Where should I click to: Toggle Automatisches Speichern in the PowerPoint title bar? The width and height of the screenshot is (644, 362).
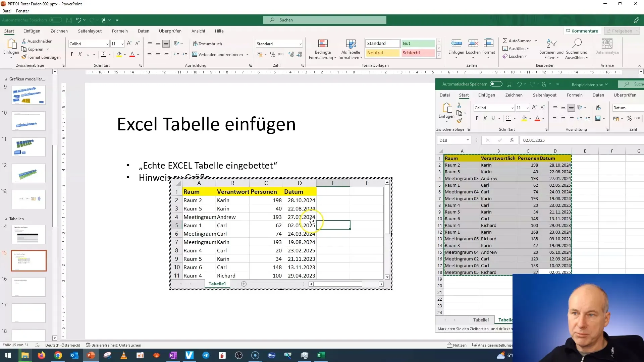click(x=56, y=20)
